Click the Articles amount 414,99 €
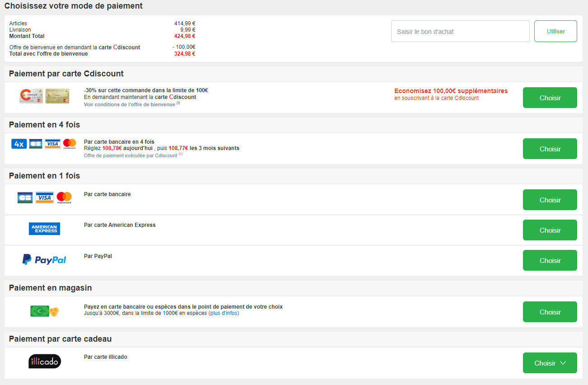 (185, 23)
